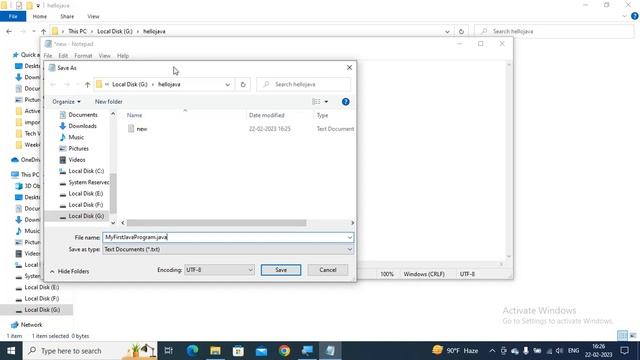Screen dimensions: 640x360
Task: Cancel the Save As dialog
Action: click(x=328, y=270)
